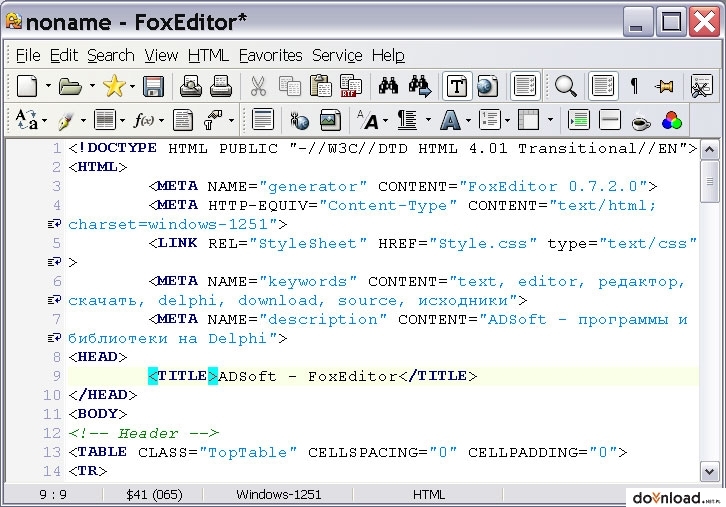Open Print Preview (printer with magnifier)
The width and height of the screenshot is (726, 507).
pos(190,86)
